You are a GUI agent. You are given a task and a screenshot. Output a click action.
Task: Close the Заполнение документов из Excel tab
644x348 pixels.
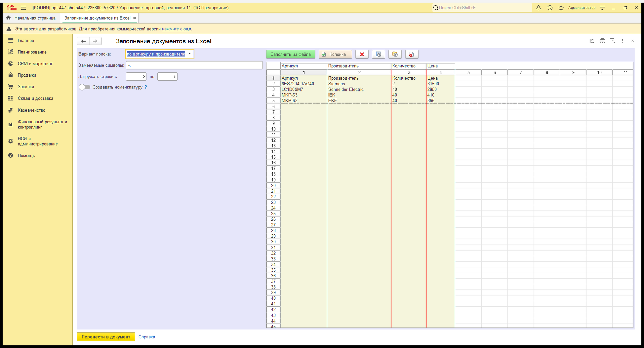135,18
